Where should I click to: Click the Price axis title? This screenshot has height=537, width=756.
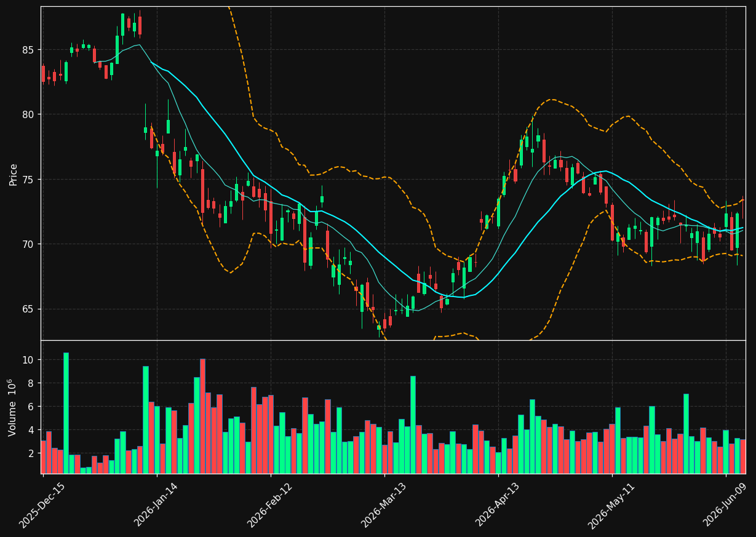[13, 173]
